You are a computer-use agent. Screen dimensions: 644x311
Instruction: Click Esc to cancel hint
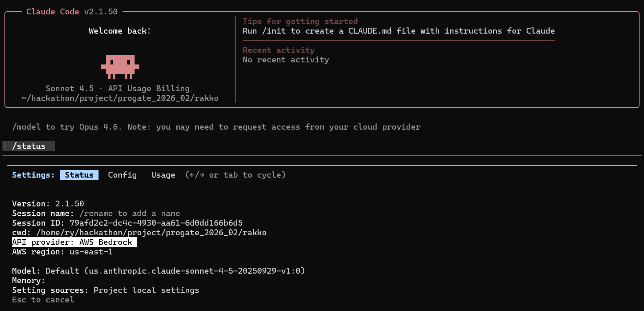(43, 300)
